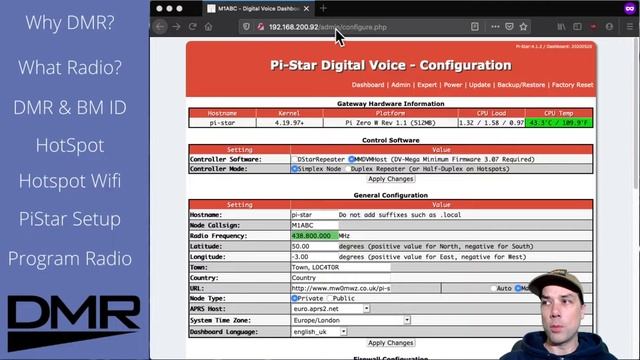Open a new tab with plus icon
The image size is (640, 360).
click(x=323, y=8)
